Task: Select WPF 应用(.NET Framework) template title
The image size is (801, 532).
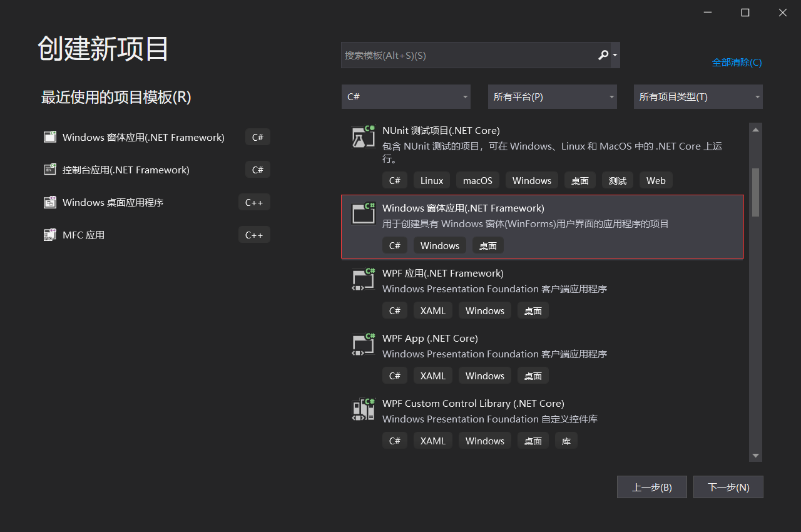Action: (x=443, y=274)
